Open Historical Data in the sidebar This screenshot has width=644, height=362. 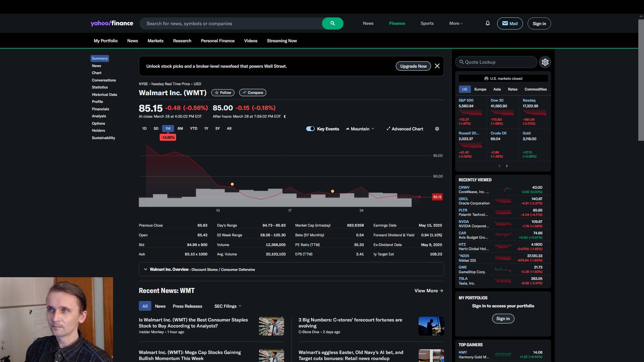pos(104,95)
